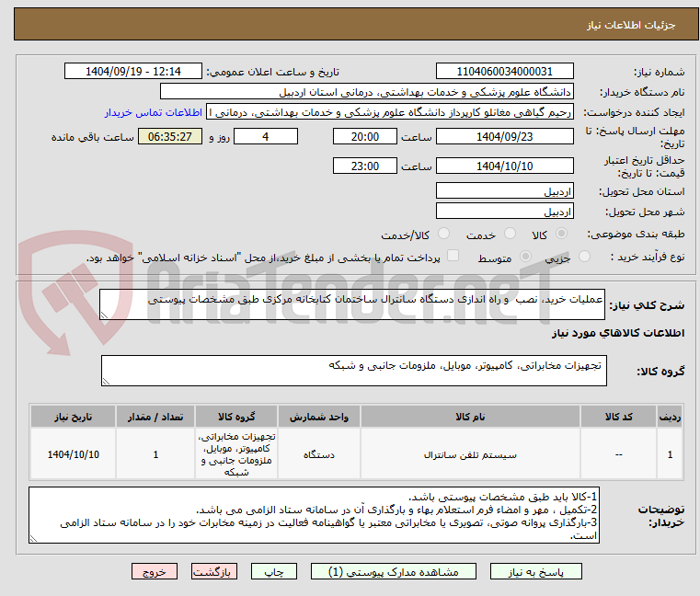Select the کالا radio button
700x596 pixels.
pyautogui.click(x=562, y=234)
